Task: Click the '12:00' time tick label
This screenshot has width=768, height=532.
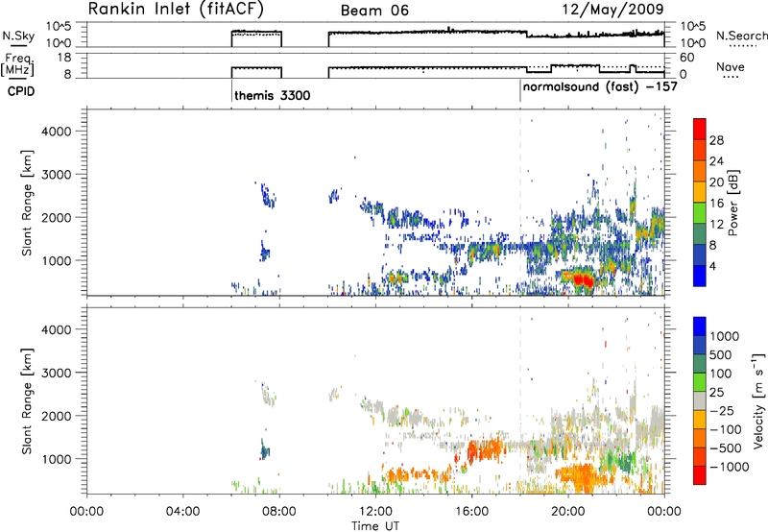Action: pyautogui.click(x=375, y=512)
